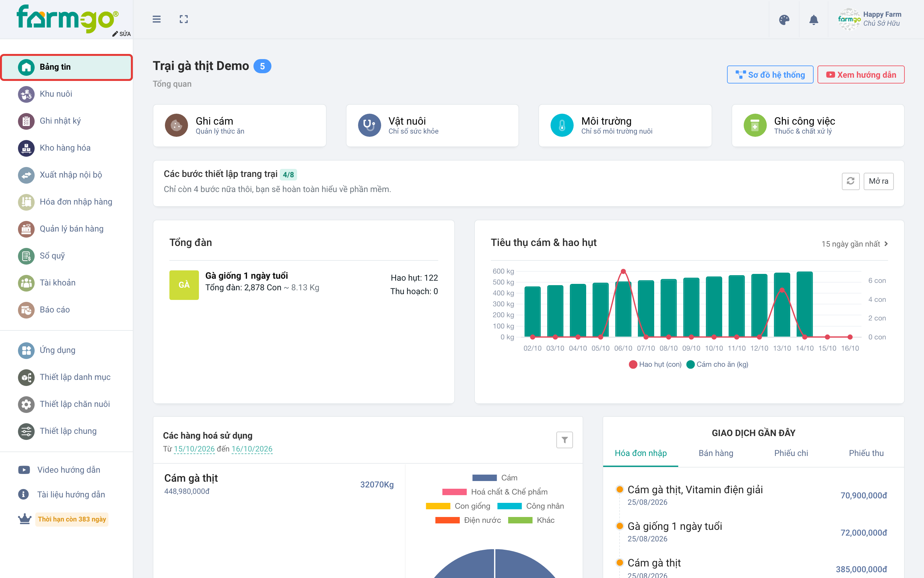
Task: Click the fullscreen toggle icon
Action: coord(184,19)
